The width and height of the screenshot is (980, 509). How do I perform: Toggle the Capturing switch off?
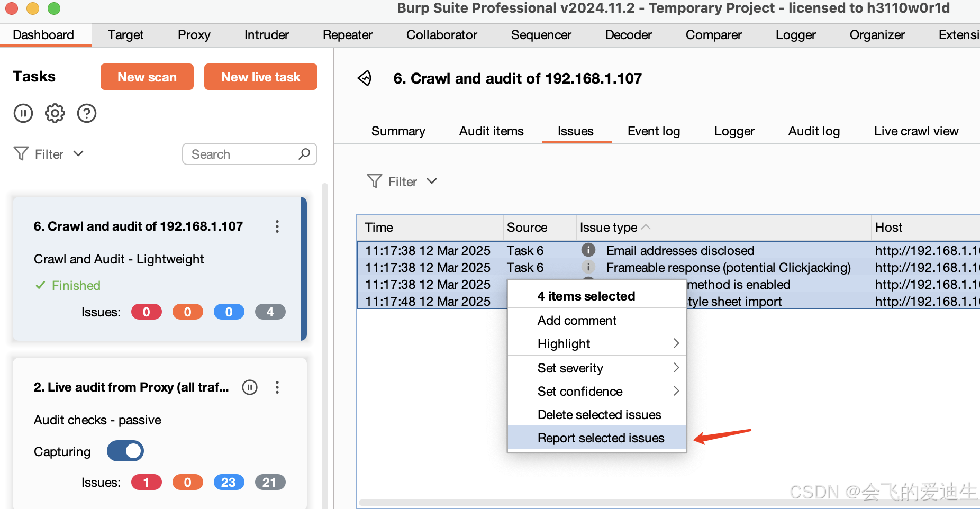[125, 451]
